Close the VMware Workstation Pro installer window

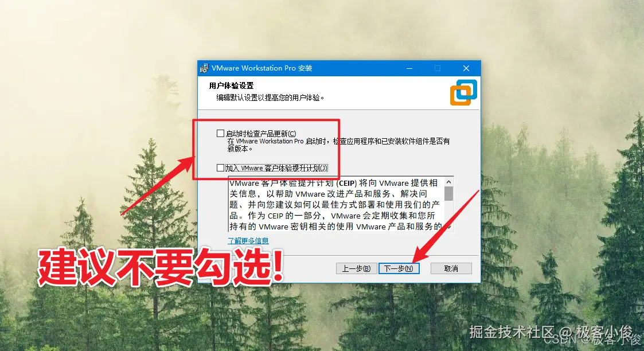(x=466, y=68)
